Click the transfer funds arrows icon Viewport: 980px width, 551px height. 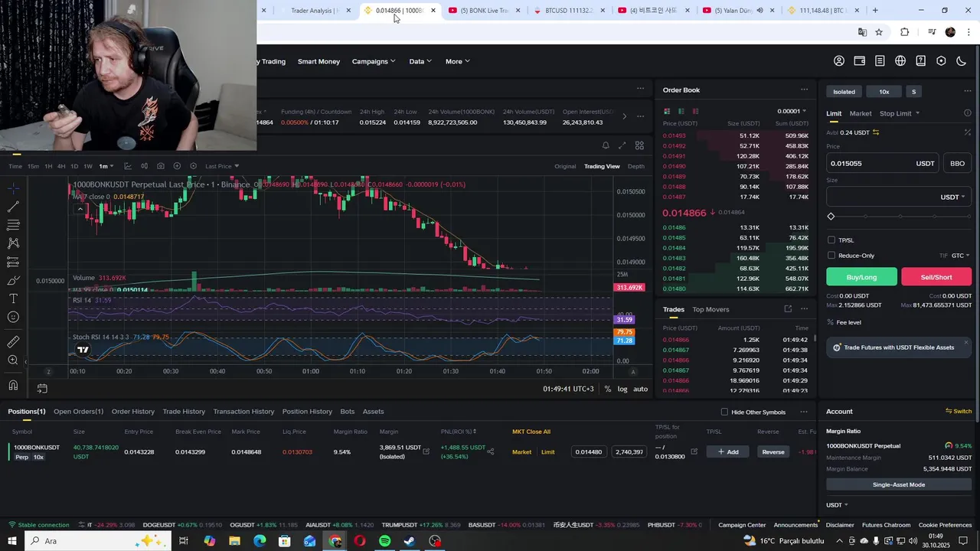click(x=876, y=132)
